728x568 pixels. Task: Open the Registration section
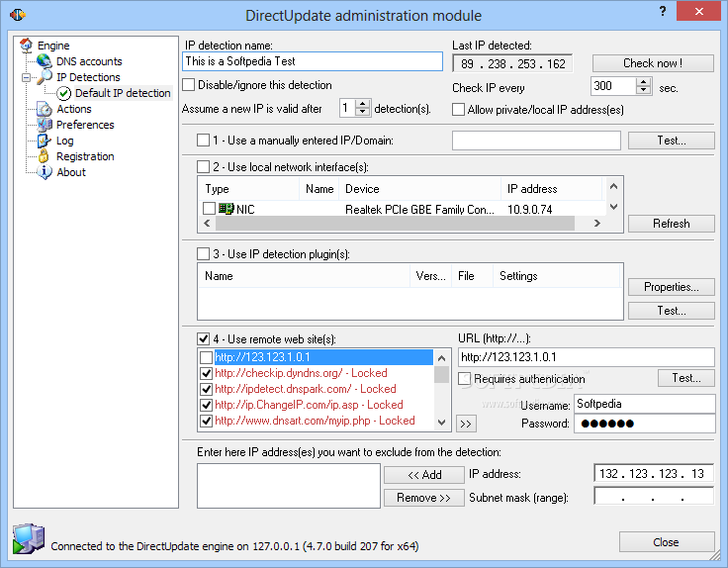click(x=85, y=156)
